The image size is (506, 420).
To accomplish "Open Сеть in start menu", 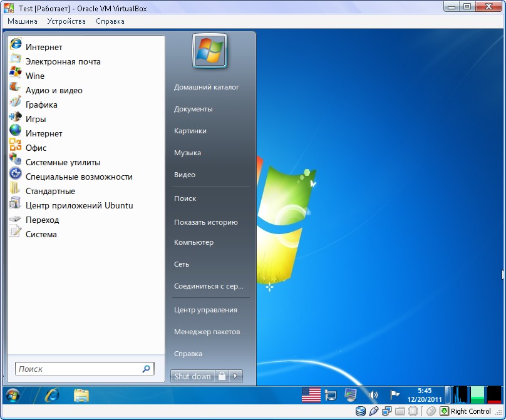I will click(x=182, y=264).
